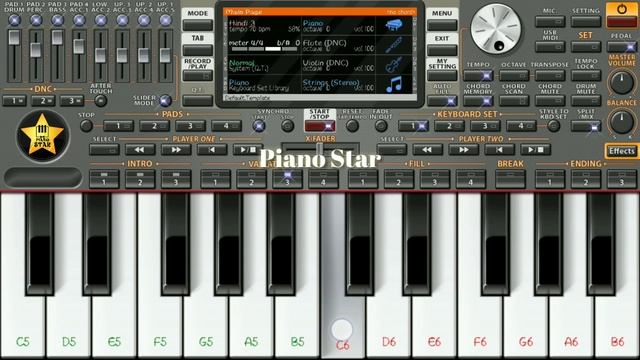640x360 pixels.
Task: Toggle Split Mix button
Action: point(586,127)
